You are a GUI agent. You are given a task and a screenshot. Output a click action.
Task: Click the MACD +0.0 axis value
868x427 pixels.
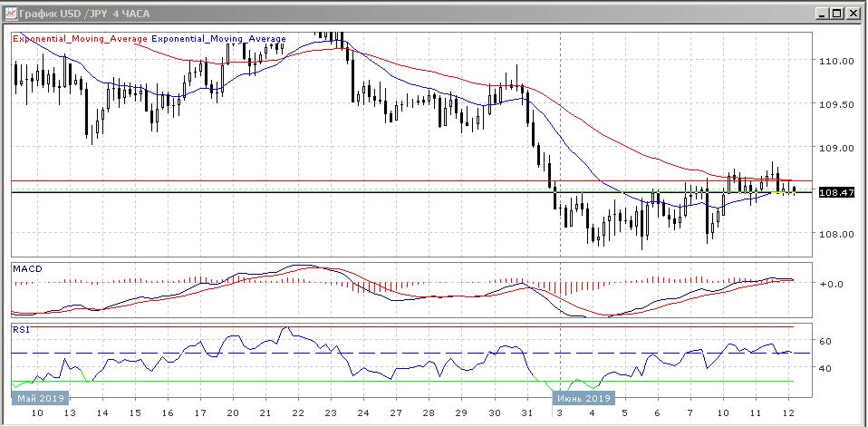[831, 284]
